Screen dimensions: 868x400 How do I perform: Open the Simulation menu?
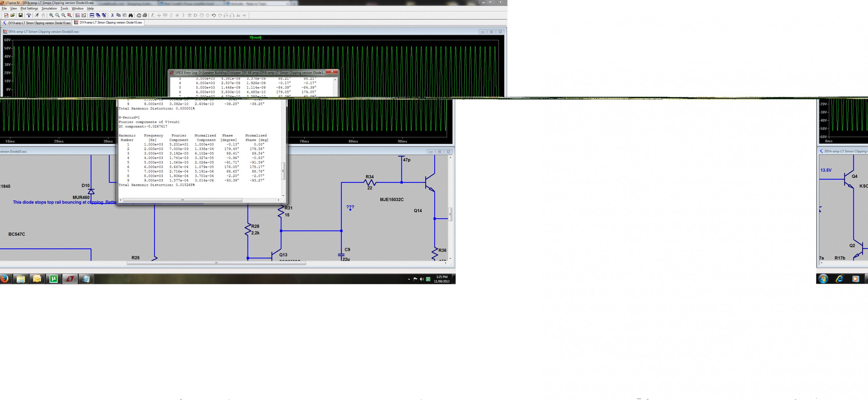coord(49,8)
